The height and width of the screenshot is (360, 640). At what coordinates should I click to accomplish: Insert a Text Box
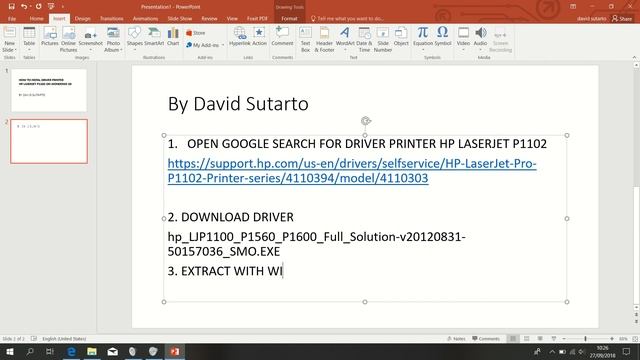[305, 39]
